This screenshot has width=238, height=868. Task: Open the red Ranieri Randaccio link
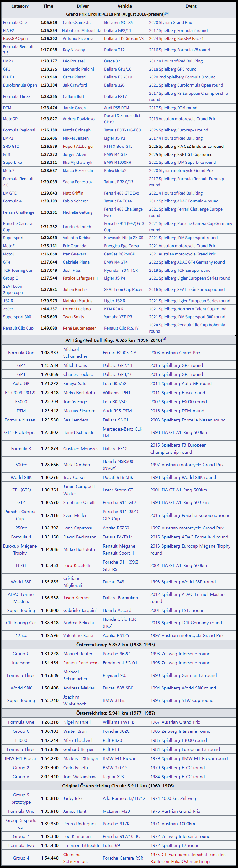81,663
